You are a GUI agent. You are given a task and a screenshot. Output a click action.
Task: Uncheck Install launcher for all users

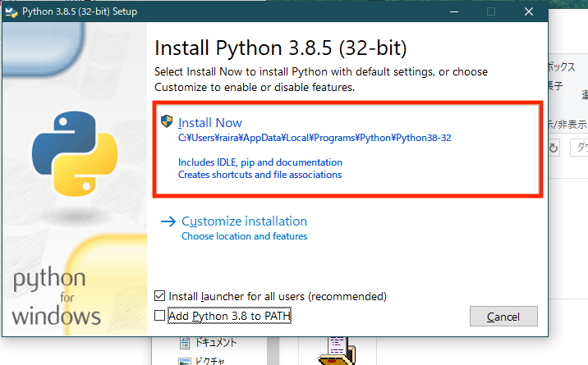160,296
